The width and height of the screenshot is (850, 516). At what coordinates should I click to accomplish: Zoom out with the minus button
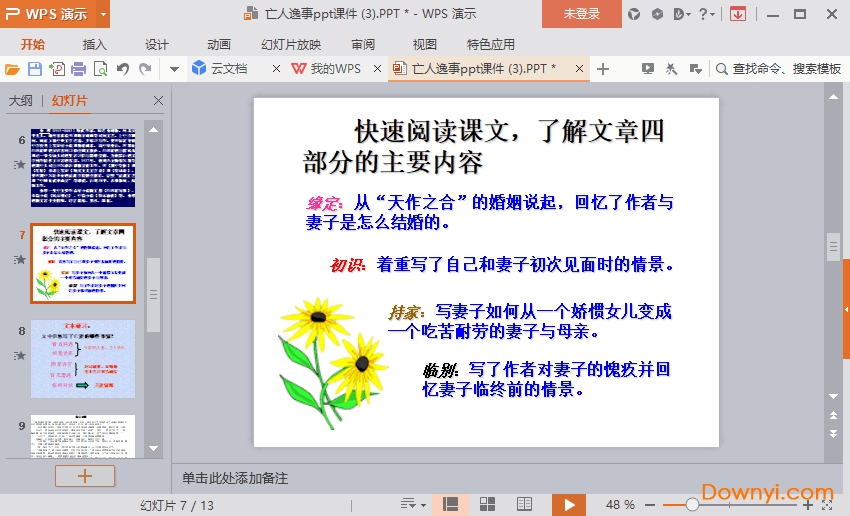click(x=650, y=505)
